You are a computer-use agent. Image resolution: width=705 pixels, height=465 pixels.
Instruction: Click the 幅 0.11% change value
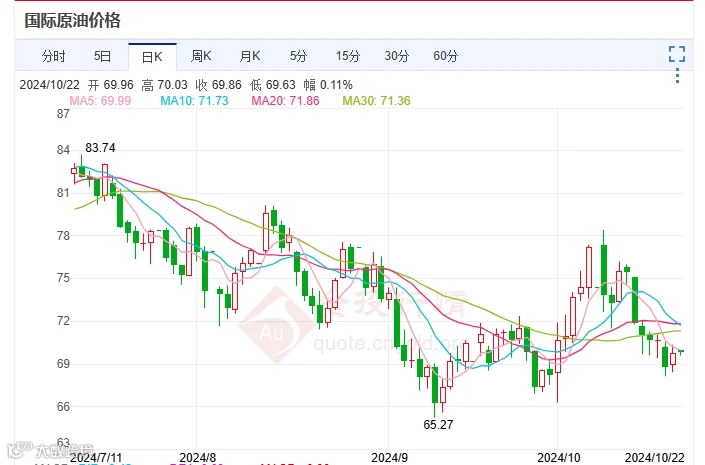pyautogui.click(x=328, y=85)
